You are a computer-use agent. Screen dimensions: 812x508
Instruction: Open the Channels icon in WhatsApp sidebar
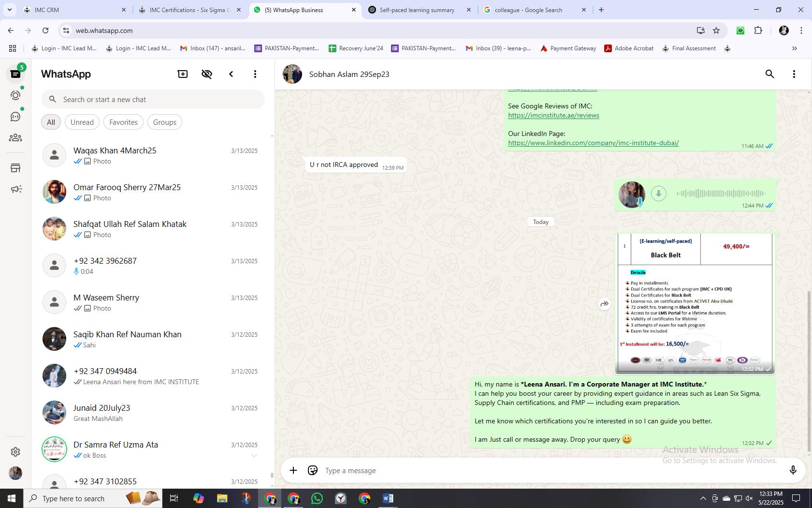tap(15, 117)
